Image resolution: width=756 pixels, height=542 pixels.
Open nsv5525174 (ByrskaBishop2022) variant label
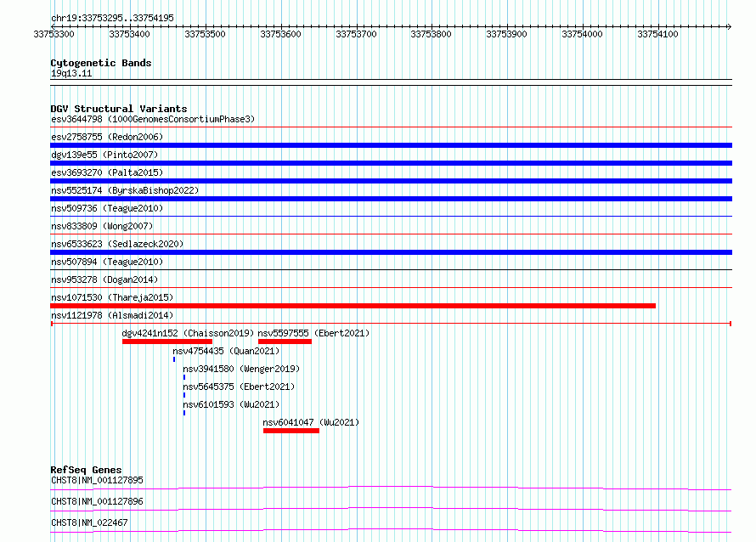click(125, 190)
